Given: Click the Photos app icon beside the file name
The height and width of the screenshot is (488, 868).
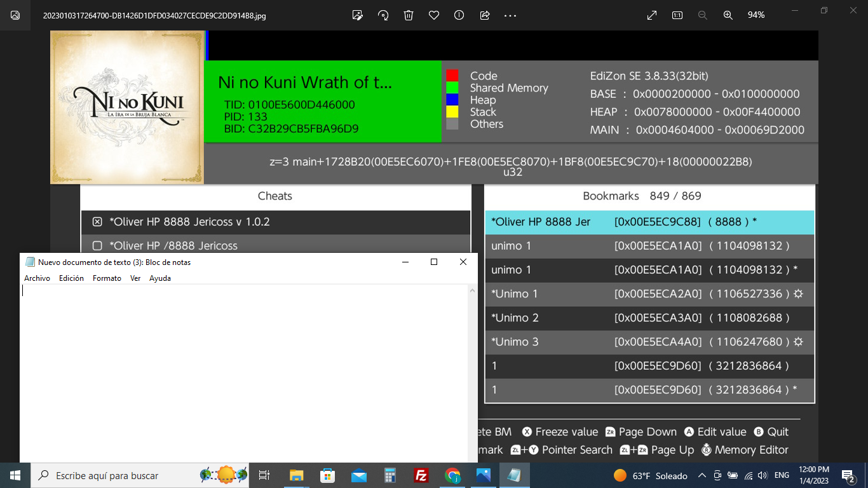Looking at the screenshot, I should tap(15, 15).
